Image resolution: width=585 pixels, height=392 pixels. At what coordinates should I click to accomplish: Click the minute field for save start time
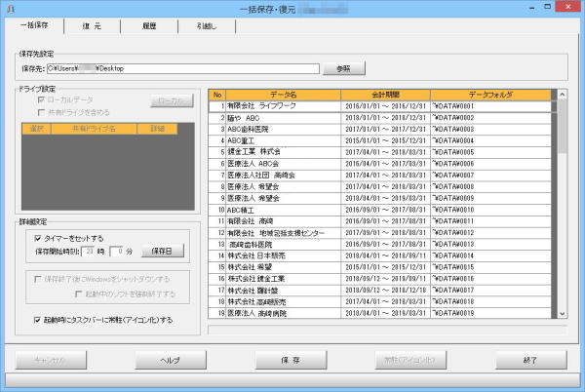click(117, 252)
